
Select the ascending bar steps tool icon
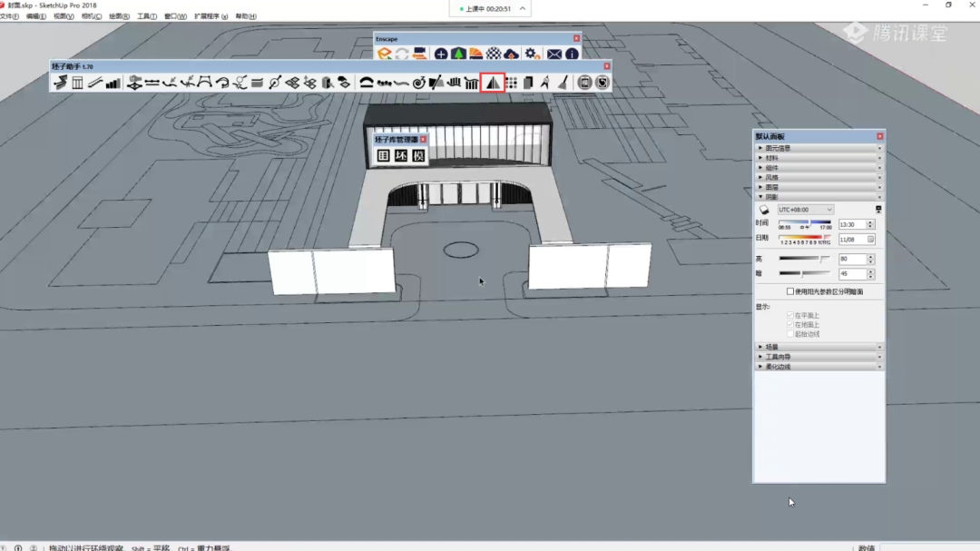[113, 83]
